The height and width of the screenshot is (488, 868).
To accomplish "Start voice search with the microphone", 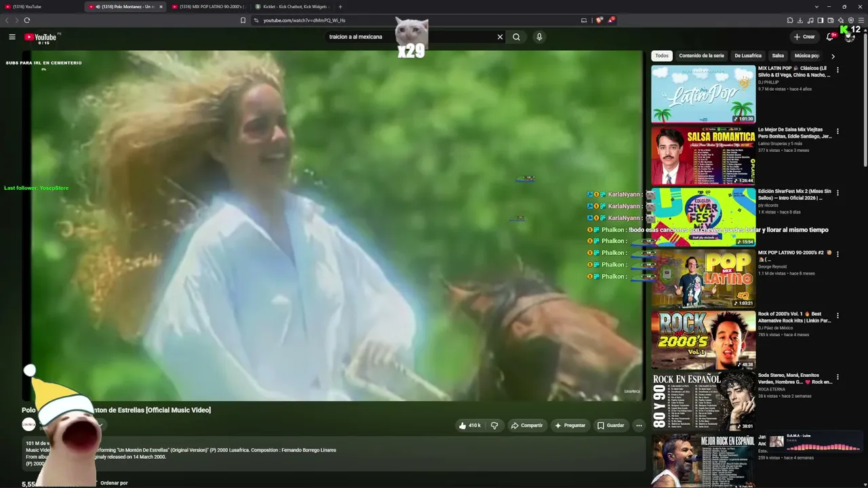I will (539, 37).
